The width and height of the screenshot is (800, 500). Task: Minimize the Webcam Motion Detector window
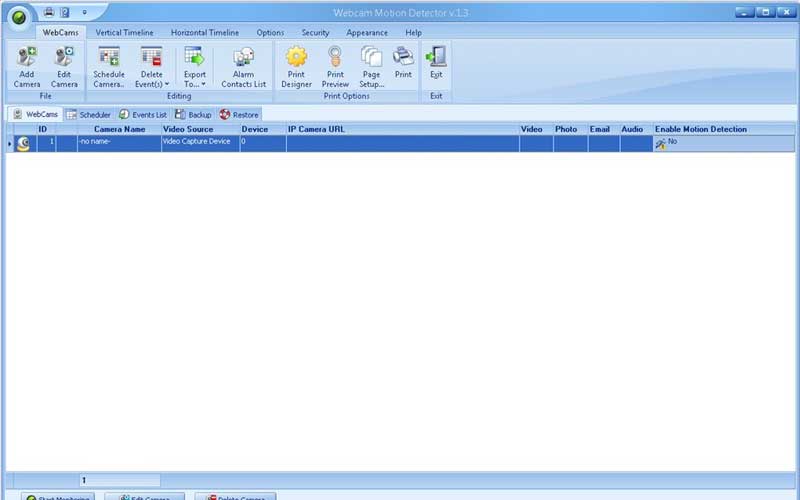744,12
